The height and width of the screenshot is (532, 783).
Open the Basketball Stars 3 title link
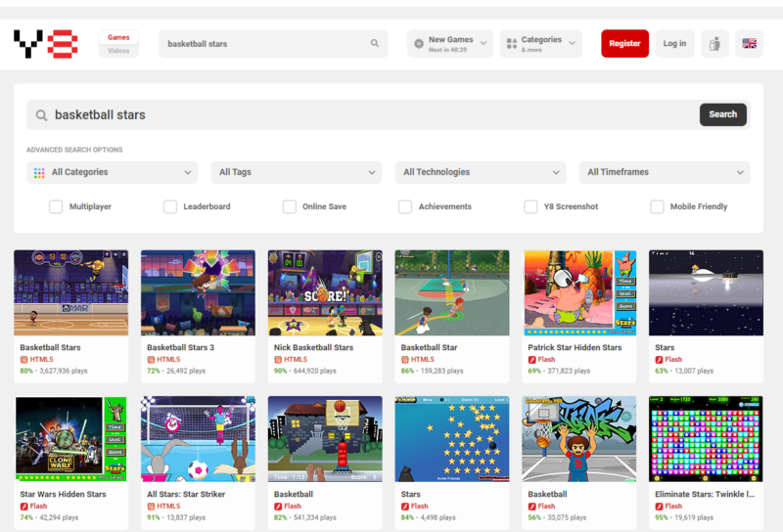click(180, 347)
